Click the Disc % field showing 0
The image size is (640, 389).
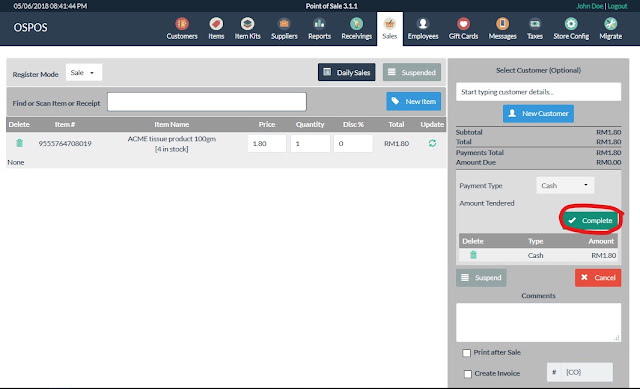tap(353, 144)
